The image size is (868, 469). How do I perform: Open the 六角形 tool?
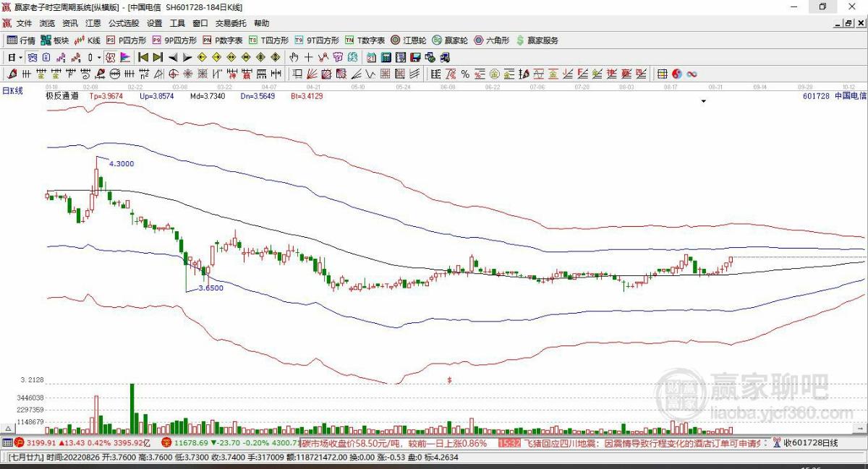(492, 40)
